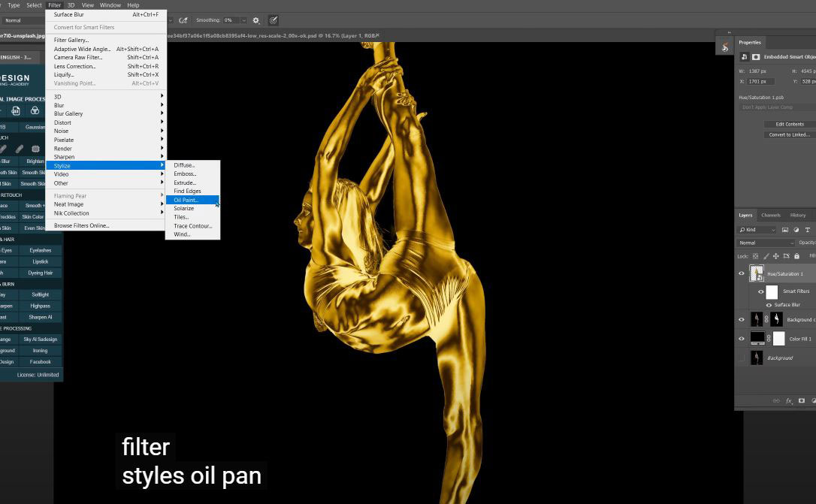Click the patch bandage icon in retouch panel
Screen dimensions: 816x504
click(x=20, y=149)
